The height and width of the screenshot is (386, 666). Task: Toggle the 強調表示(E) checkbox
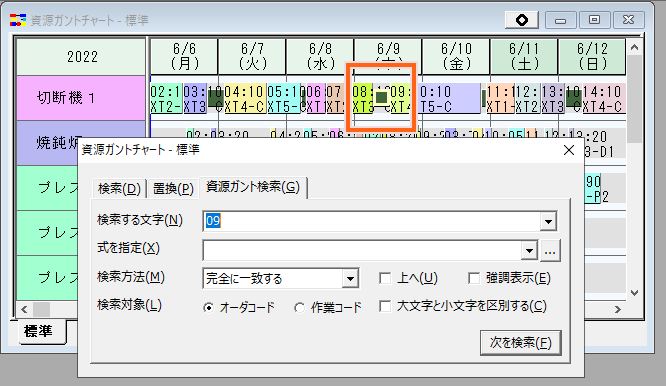474,279
